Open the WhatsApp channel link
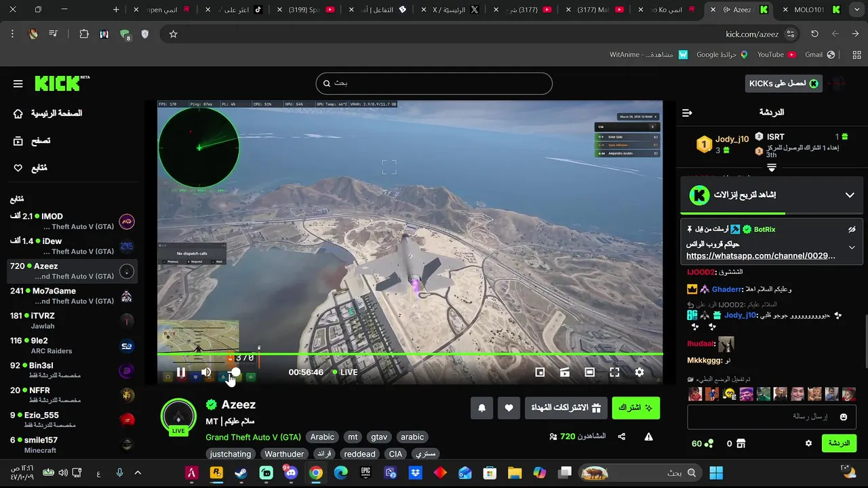Image resolution: width=868 pixels, height=488 pixels. pos(761,256)
